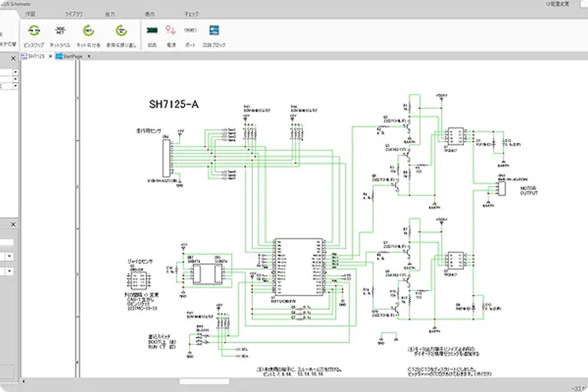Expand the first dropdown in the upper-left panel
The height and width of the screenshot is (392, 588).
coord(15,72)
